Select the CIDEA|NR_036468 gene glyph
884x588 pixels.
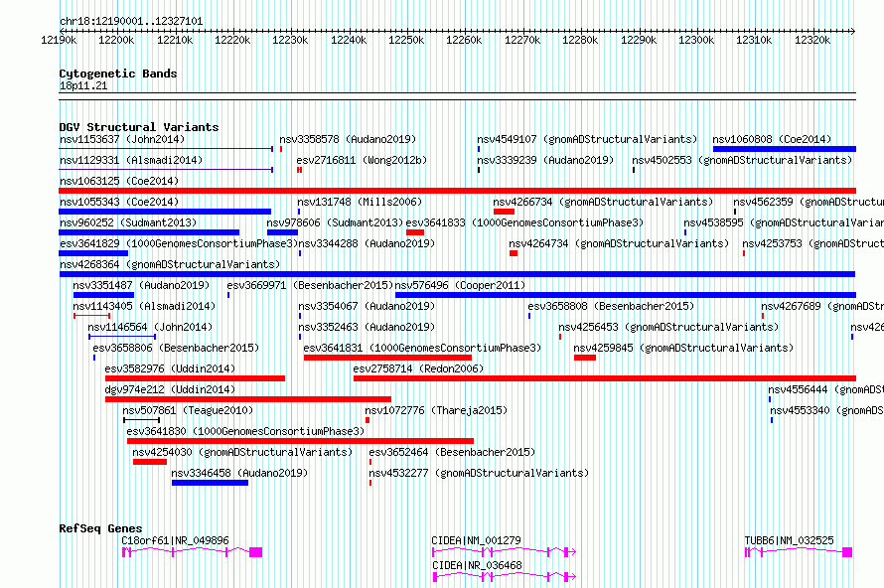click(504, 577)
